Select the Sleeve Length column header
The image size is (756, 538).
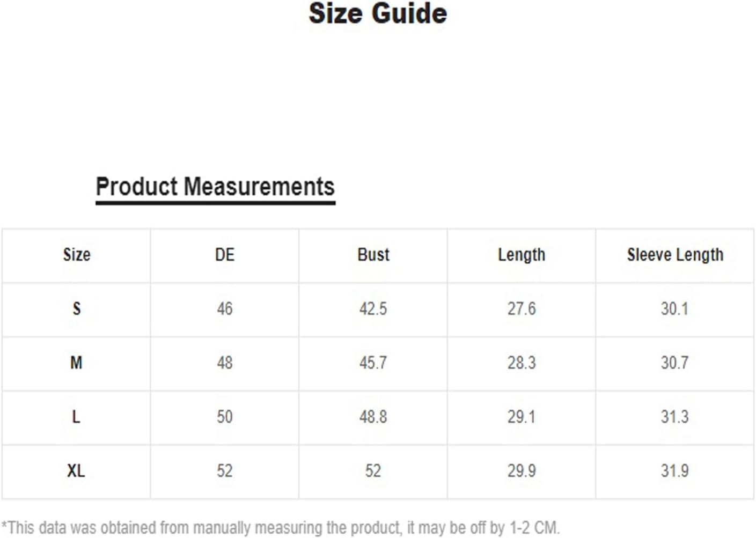[x=675, y=255]
